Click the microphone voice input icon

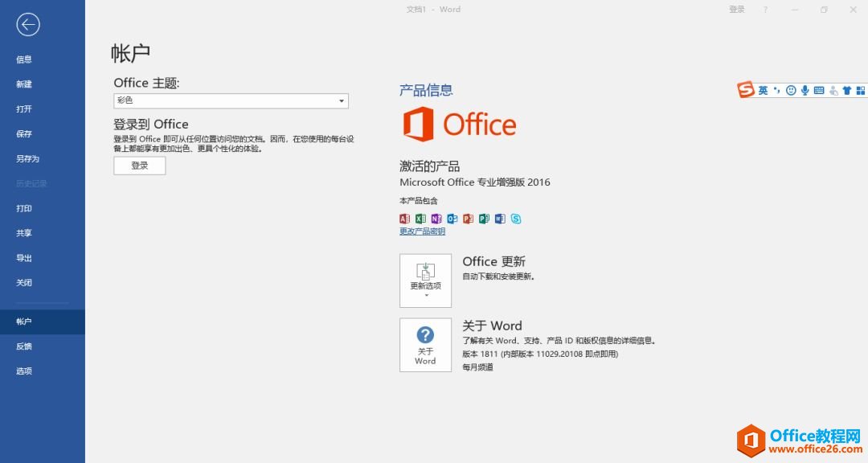point(805,90)
